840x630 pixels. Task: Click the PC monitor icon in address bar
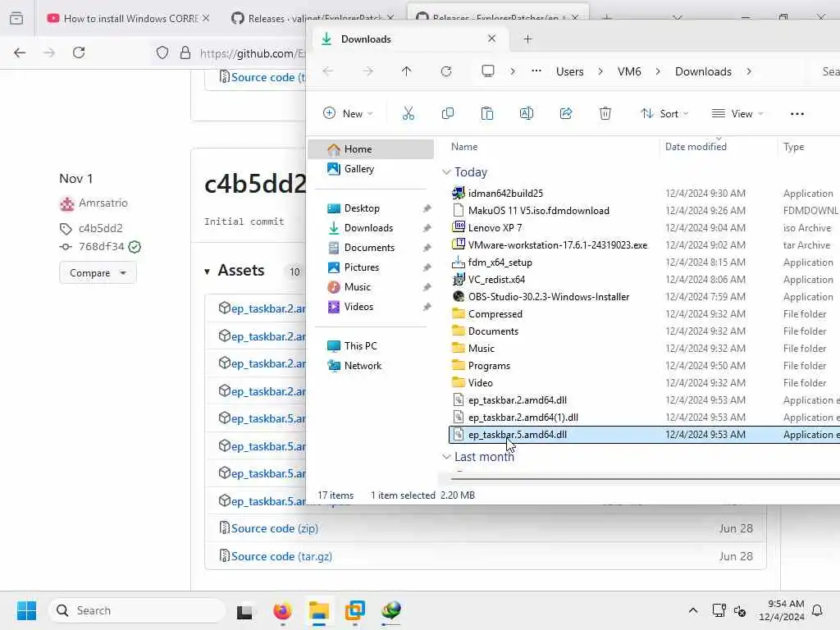[488, 71]
